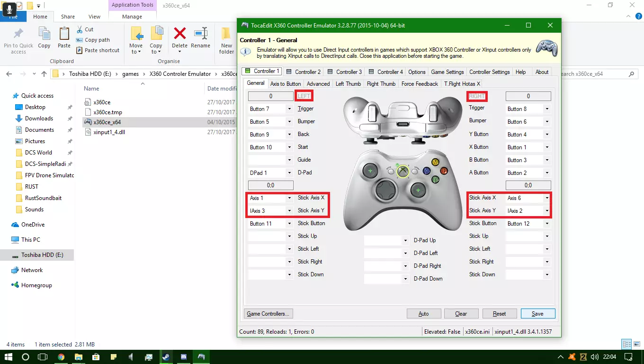Viewport: 644px width, 364px height.
Task: Click the 22:04 taskbar clock
Action: pos(610,357)
